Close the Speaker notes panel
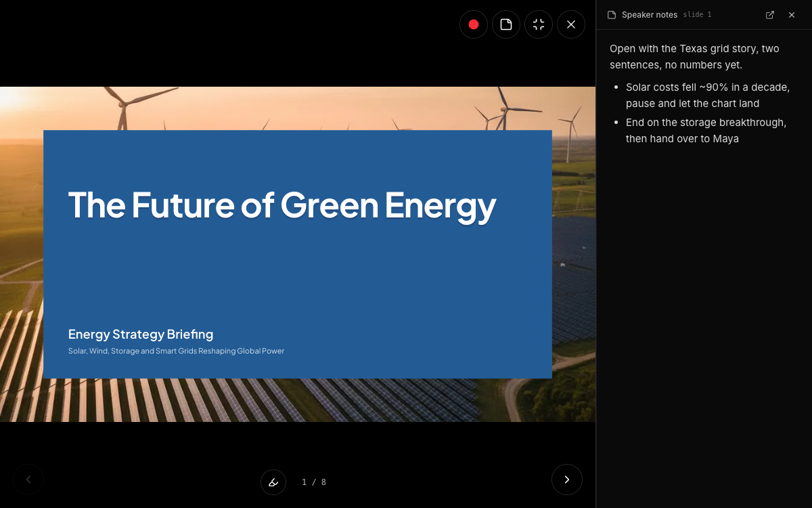This screenshot has width=812, height=508. [792, 15]
